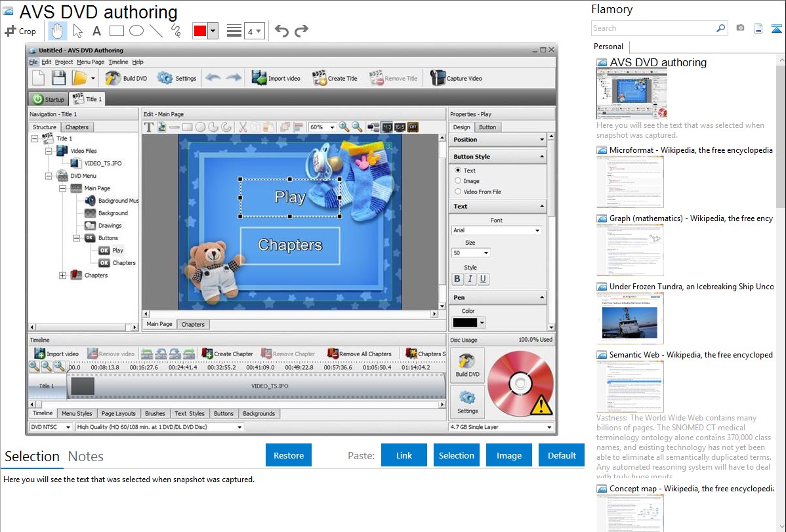
Task: Toggle Underline text style
Action: tap(483, 279)
